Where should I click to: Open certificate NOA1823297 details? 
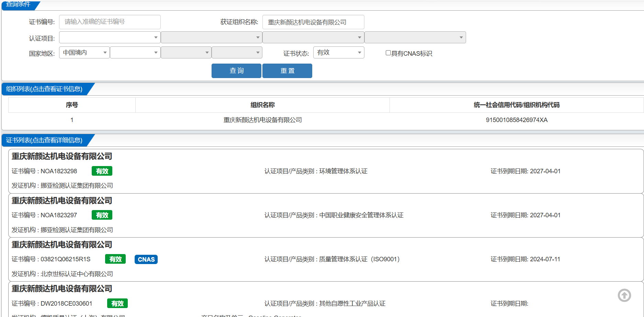point(326,215)
